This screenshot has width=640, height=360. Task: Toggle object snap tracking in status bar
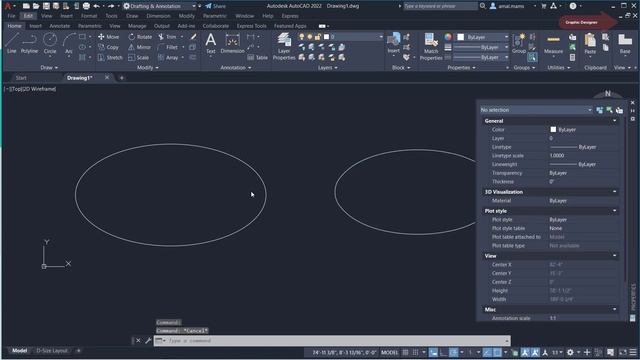487,352
